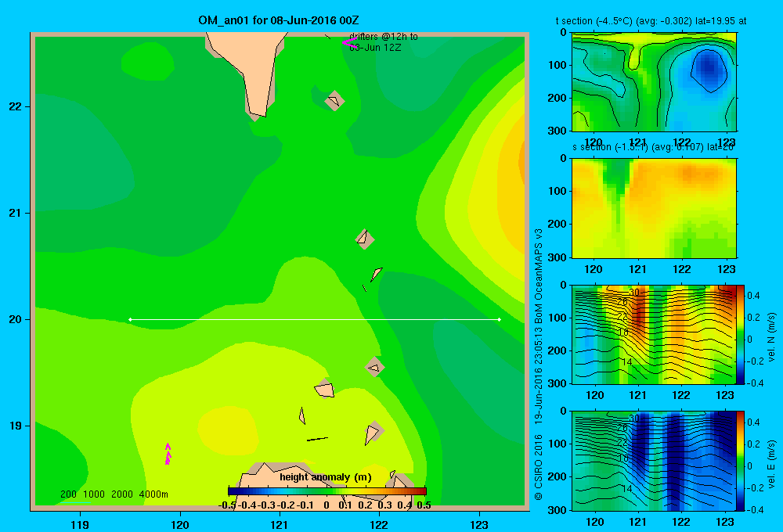Click latitude label '21' on the main map
The width and height of the screenshot is (783, 532).
click(x=16, y=213)
